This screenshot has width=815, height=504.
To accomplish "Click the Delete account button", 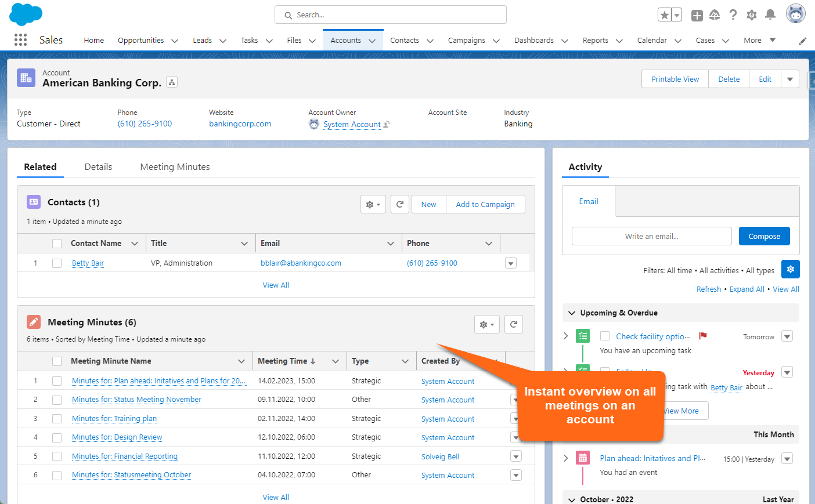I will click(x=729, y=79).
